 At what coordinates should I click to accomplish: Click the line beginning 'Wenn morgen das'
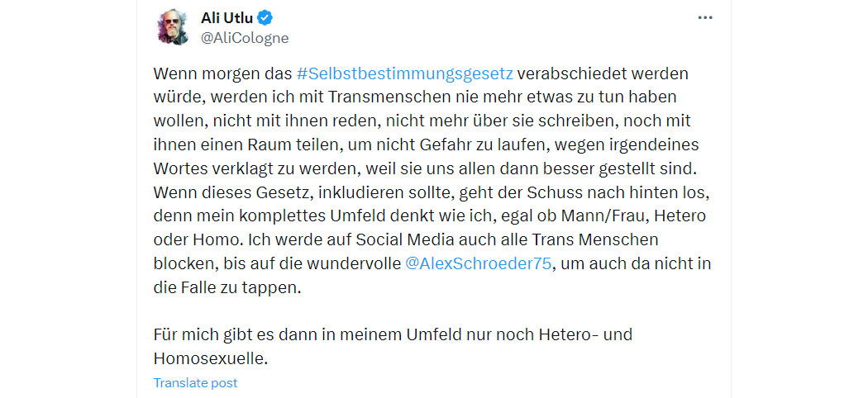point(421,74)
